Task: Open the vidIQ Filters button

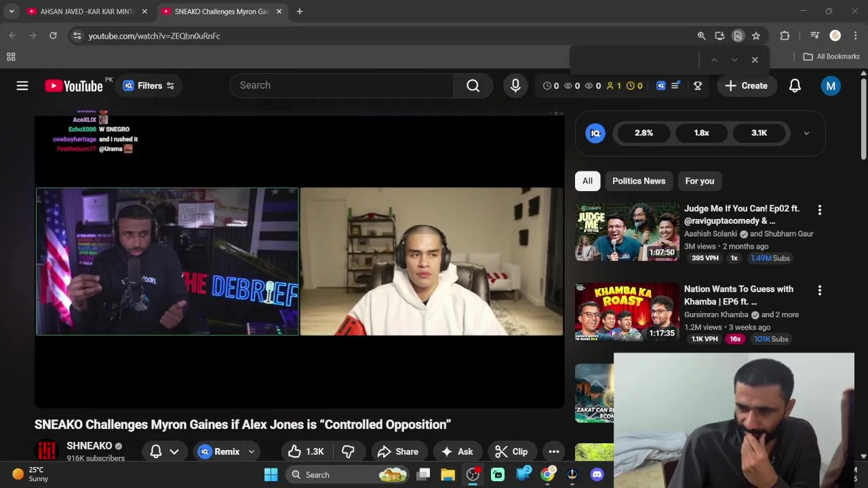Action: (149, 86)
